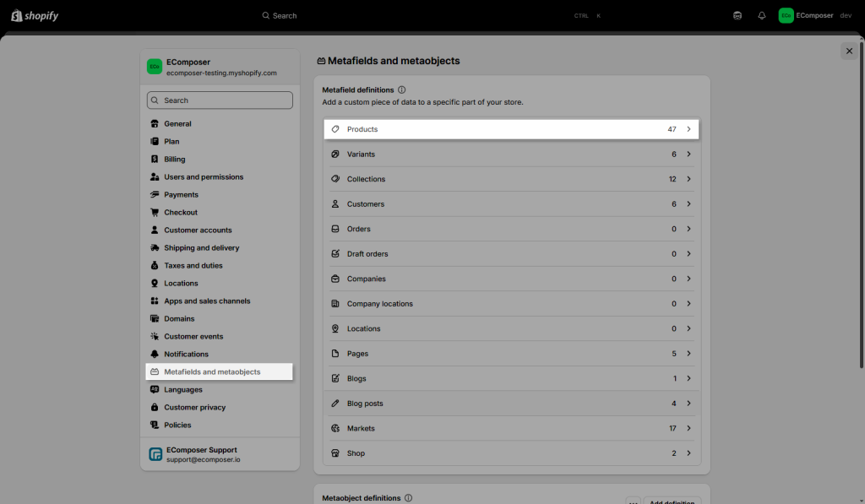The width and height of the screenshot is (865, 504).
Task: Go to Customer accounts settings
Action: point(219,230)
